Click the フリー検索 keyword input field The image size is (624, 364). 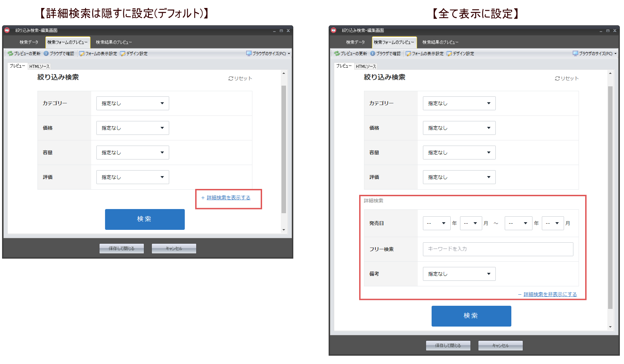(498, 249)
